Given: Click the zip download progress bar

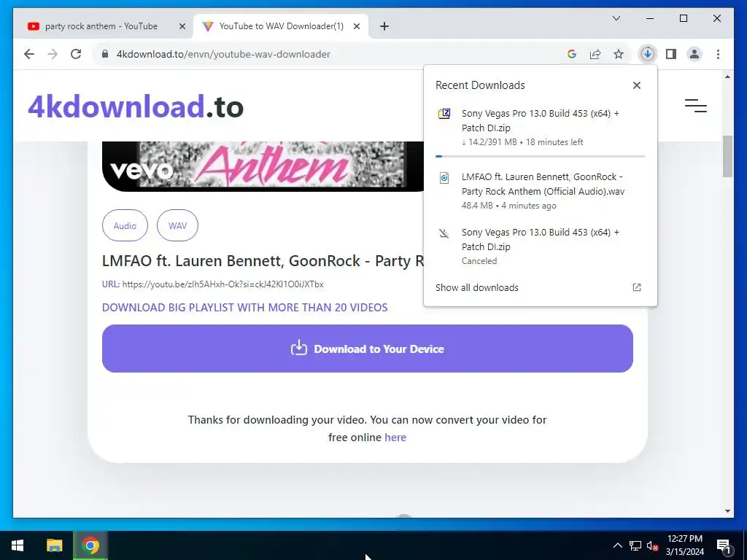Looking at the screenshot, I should click(541, 156).
